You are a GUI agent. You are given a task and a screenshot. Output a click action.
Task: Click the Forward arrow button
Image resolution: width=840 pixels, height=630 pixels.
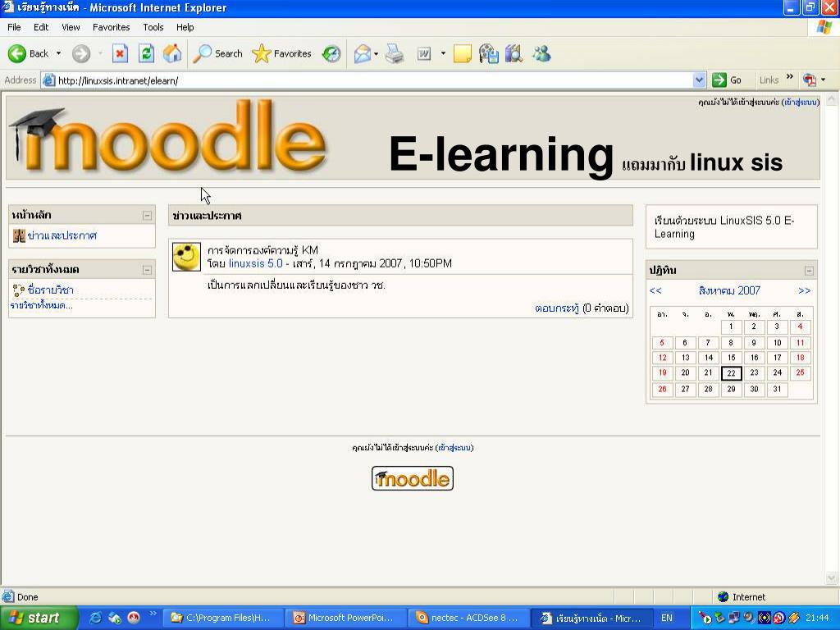[x=81, y=53]
